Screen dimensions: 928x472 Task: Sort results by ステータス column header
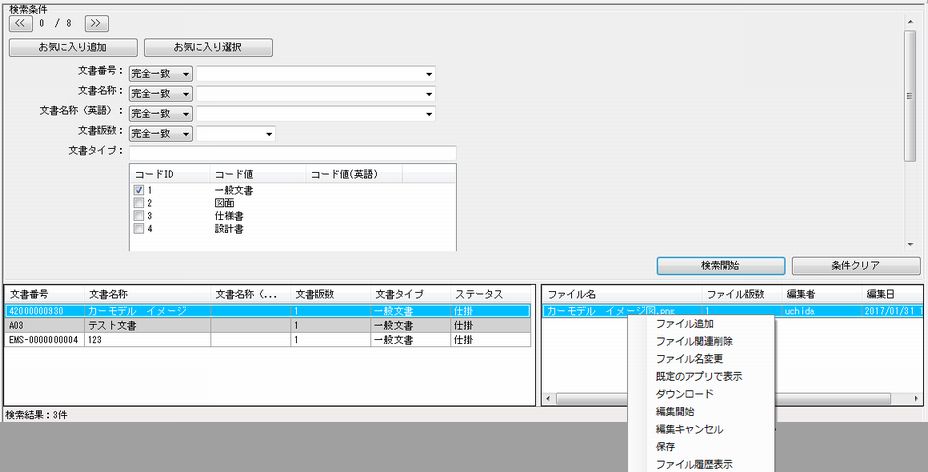point(490,295)
